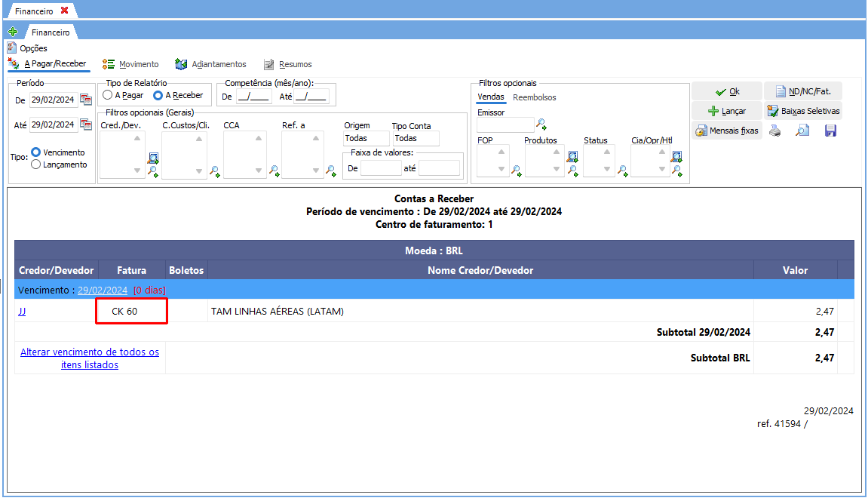The image size is (868, 501).
Task: Open the Tipo Conta dropdown showing Todas
Action: coord(416,138)
